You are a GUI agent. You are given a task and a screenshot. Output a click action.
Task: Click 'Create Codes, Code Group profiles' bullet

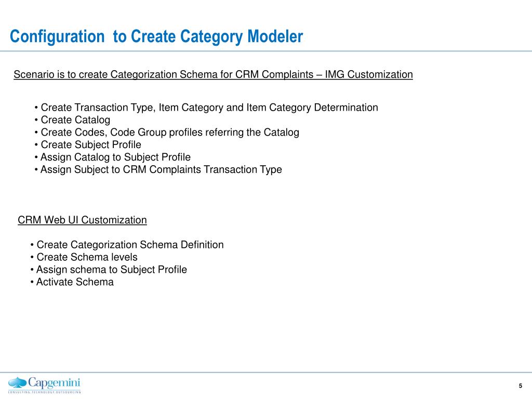tap(167, 132)
